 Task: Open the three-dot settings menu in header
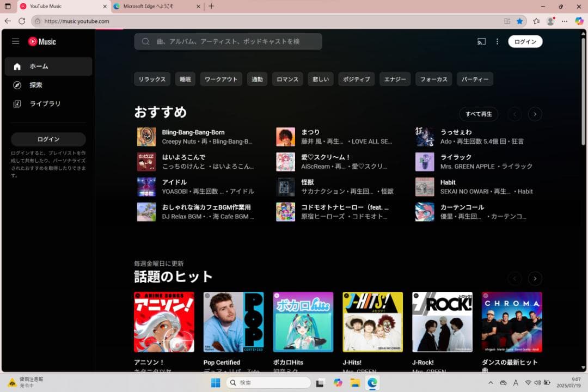coord(497,41)
